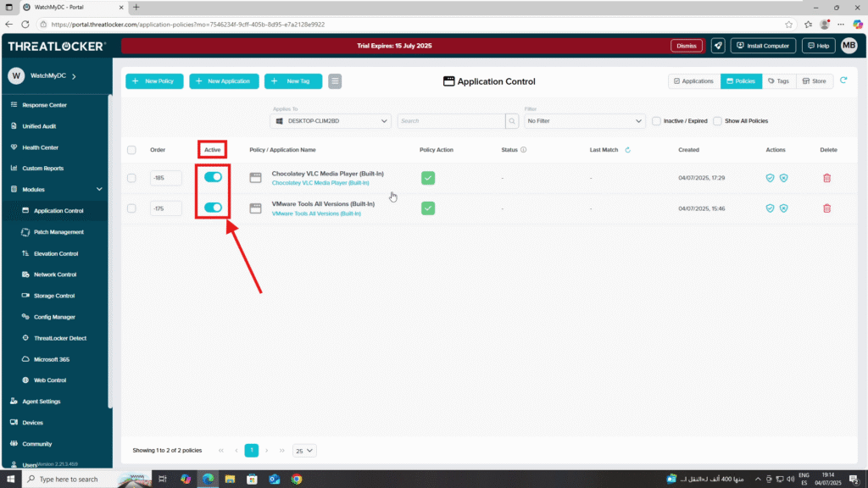Check the Inactive / Expired checkbox
The height and width of the screenshot is (488, 868).
657,120
